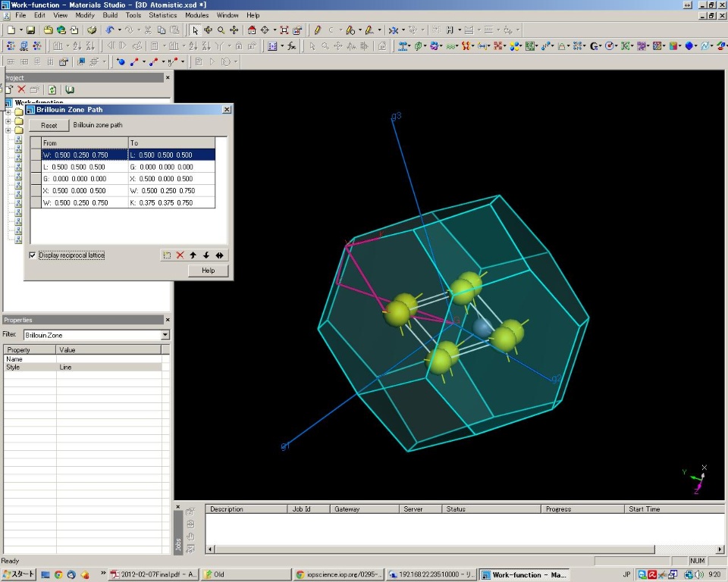728x582 pixels.
Task: Expand the first folder in Project tree
Action: coord(8,112)
